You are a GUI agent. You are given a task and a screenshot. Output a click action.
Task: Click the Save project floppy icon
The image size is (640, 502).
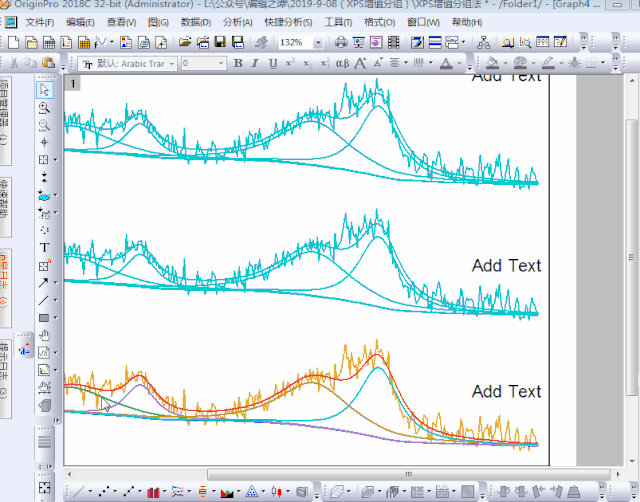pyautogui.click(x=220, y=43)
